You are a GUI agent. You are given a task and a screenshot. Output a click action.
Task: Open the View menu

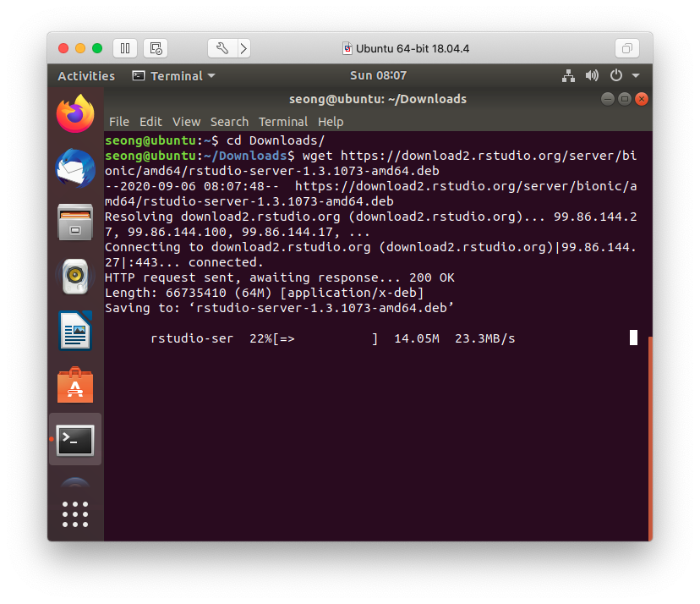[x=186, y=122]
